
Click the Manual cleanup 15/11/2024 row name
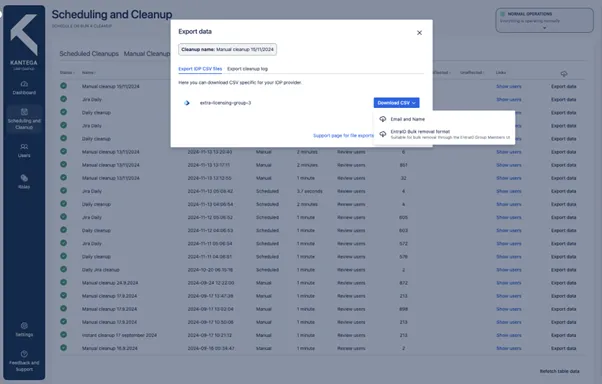(x=111, y=86)
